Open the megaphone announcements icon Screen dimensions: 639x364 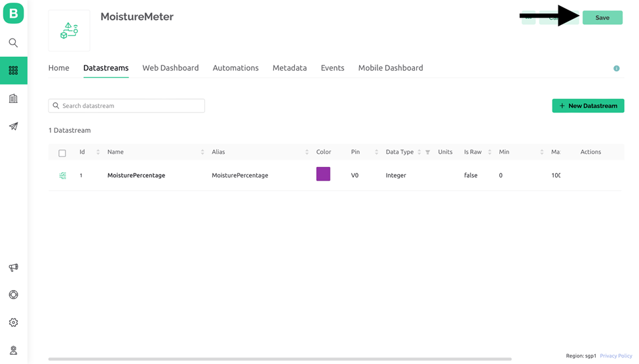coord(14,268)
